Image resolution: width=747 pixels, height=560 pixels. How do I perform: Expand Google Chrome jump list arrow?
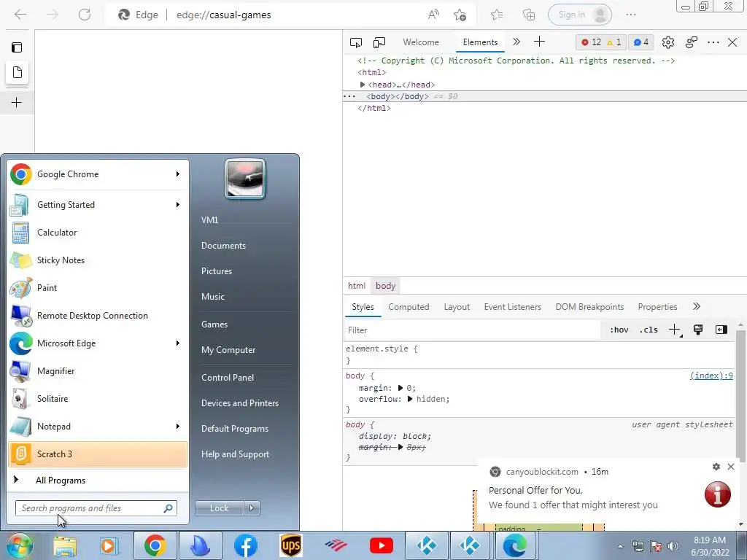tap(178, 174)
